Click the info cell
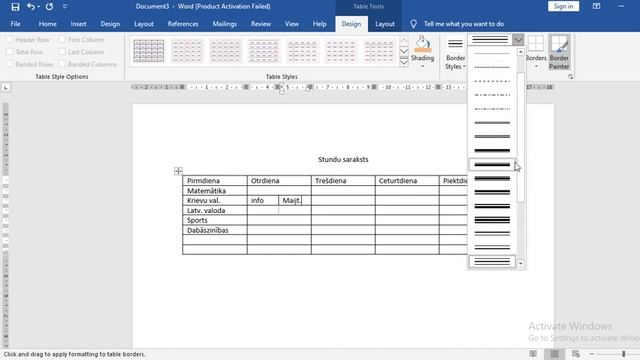The height and width of the screenshot is (360, 640). [x=263, y=200]
